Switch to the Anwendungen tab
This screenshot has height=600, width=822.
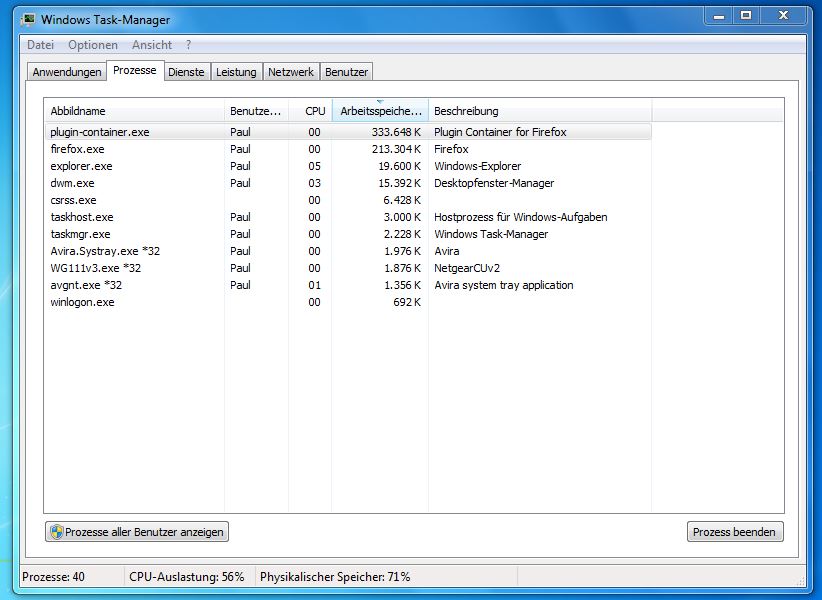67,72
